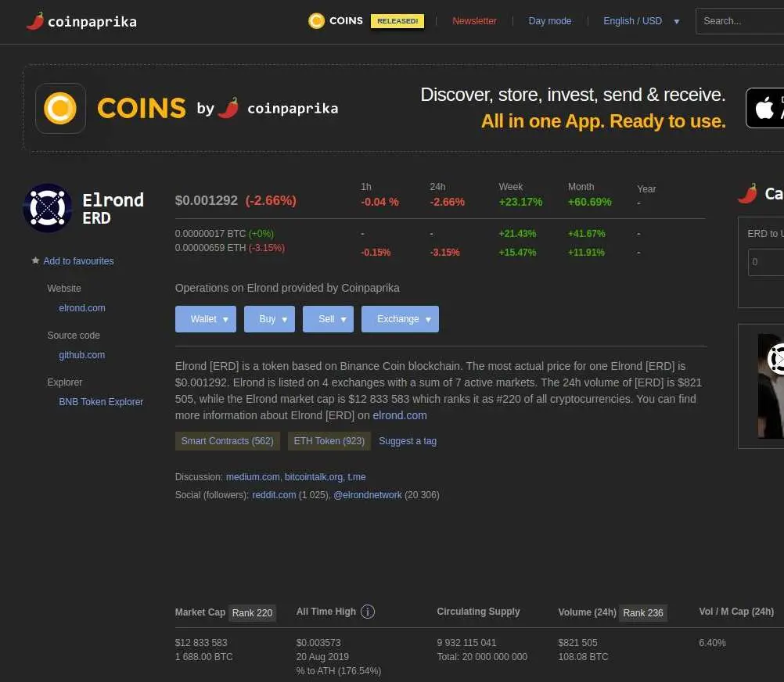Open the @elrondnetwork Twitter link
Image resolution: width=784 pixels, height=682 pixels.
coord(368,494)
